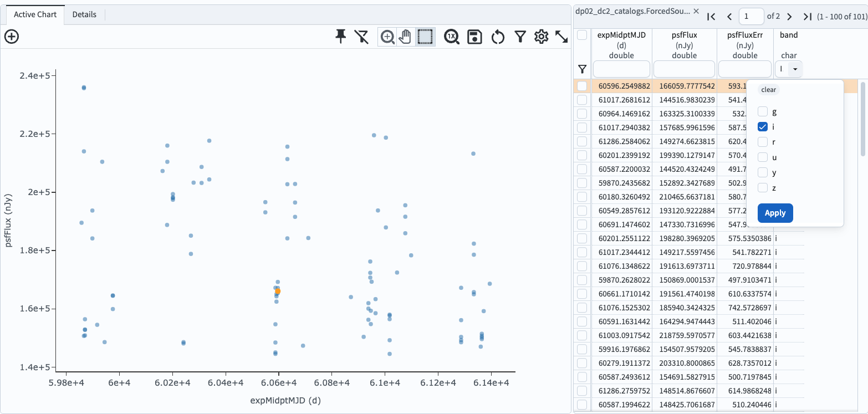Activate the zoom-in tool on the chart
The image size is (868, 414).
[386, 37]
